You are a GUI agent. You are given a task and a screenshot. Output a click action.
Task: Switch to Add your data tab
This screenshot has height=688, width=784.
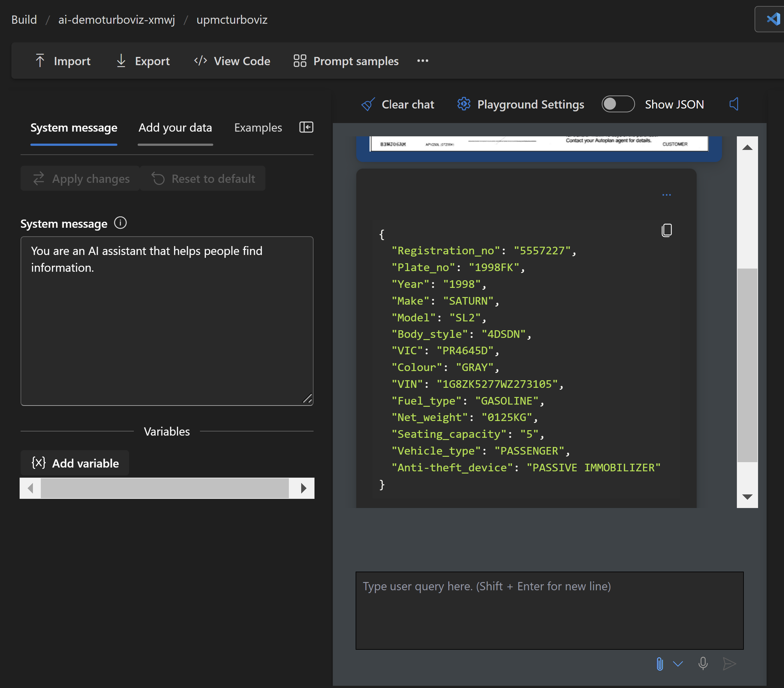tap(175, 128)
